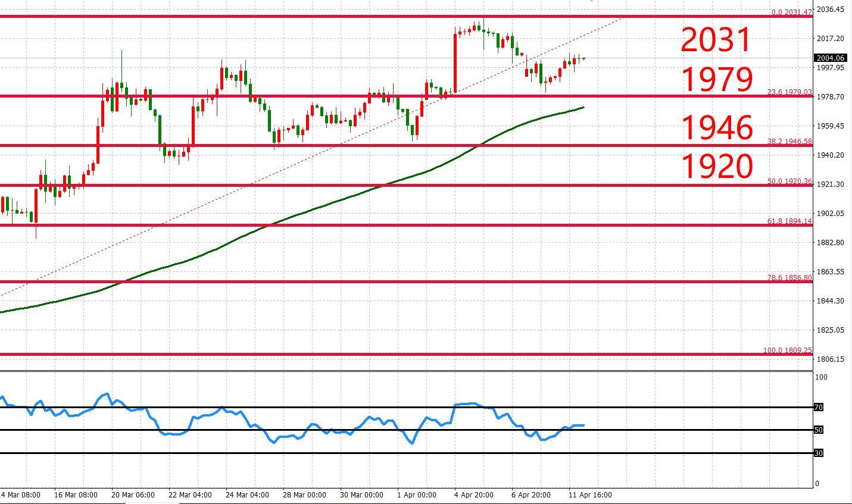Click the 2017.20 price axis value

coord(831,39)
